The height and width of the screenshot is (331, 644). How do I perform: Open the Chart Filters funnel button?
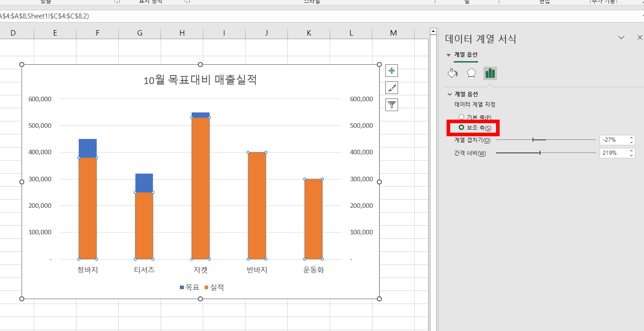tap(392, 105)
